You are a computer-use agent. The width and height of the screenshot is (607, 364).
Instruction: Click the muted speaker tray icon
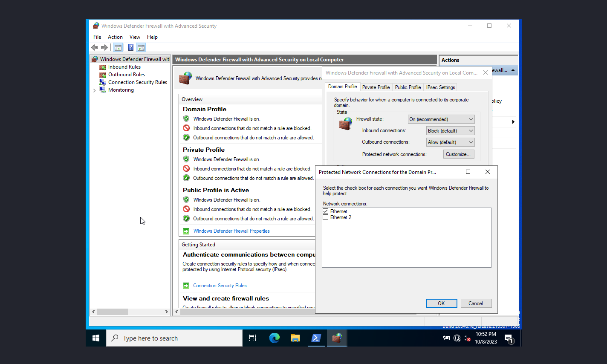pos(467,338)
